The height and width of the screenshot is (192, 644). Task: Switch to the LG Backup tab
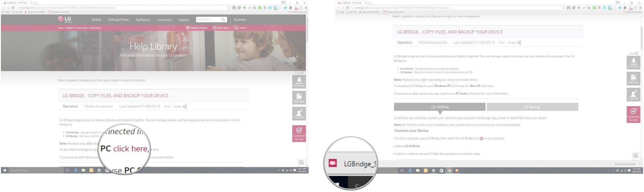tap(532, 107)
